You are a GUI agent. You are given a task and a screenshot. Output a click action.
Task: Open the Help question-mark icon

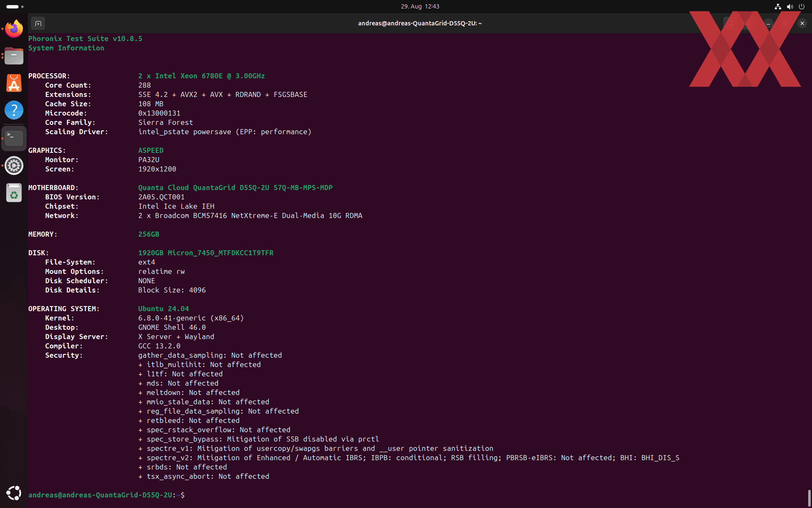14,110
